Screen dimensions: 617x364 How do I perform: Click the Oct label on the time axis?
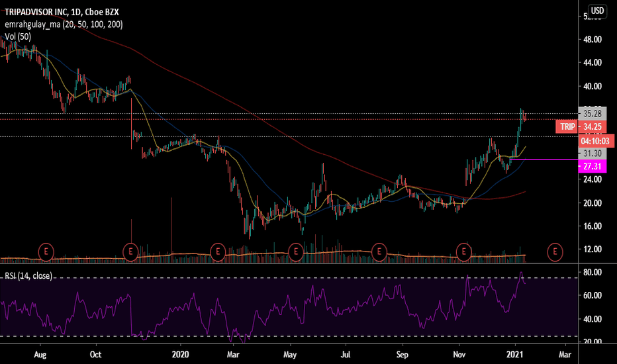tap(95, 355)
